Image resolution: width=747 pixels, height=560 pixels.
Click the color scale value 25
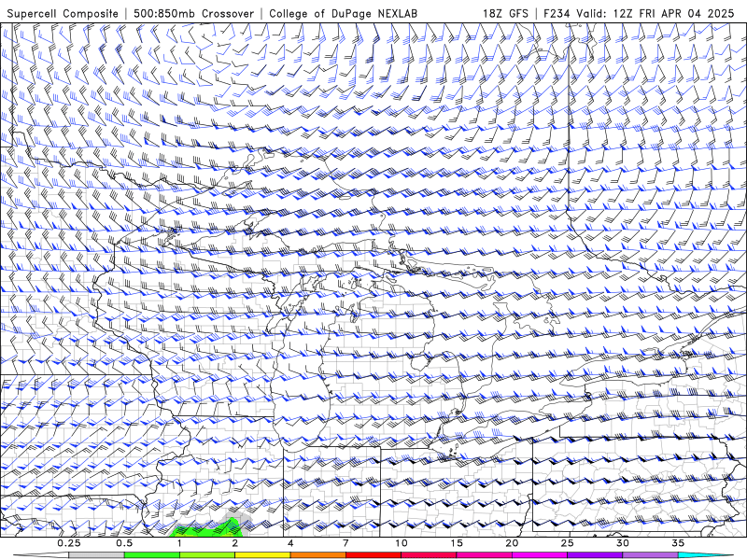click(568, 543)
